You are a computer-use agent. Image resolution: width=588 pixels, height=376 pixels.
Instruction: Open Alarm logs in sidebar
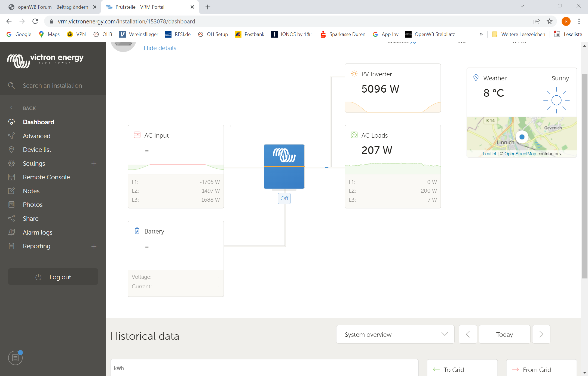pyautogui.click(x=38, y=232)
